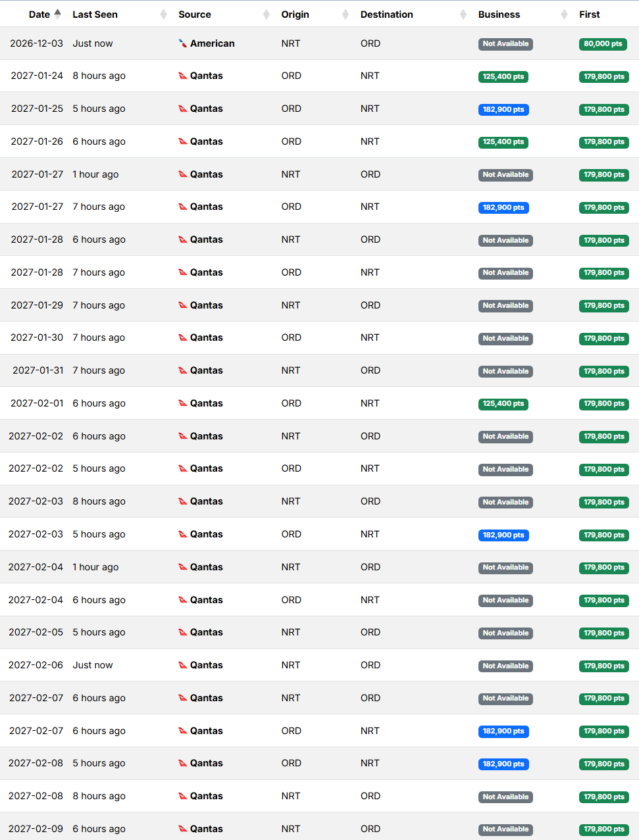Sort by Source using its sort icon
Viewport: 639px width, 840px height.
click(267, 14)
